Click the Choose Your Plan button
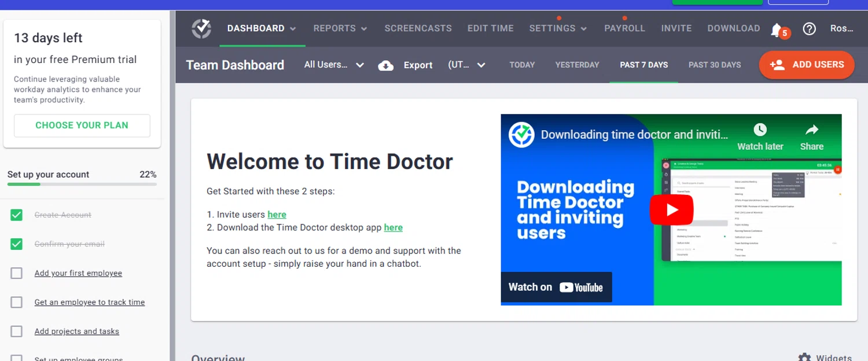868x361 pixels. click(82, 126)
